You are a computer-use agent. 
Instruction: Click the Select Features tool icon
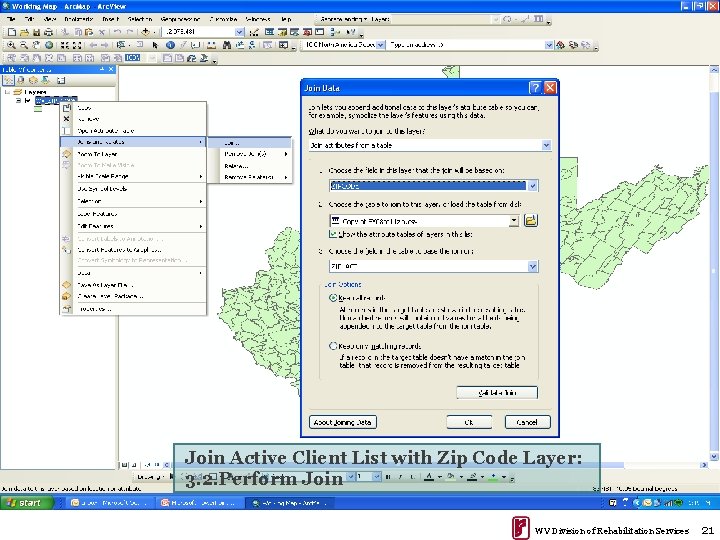(121, 45)
